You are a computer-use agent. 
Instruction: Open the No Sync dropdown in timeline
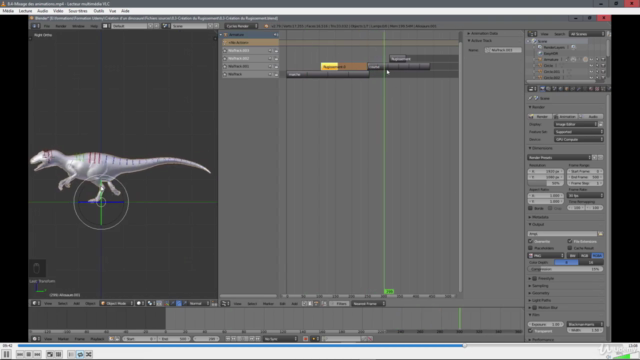tap(280, 339)
